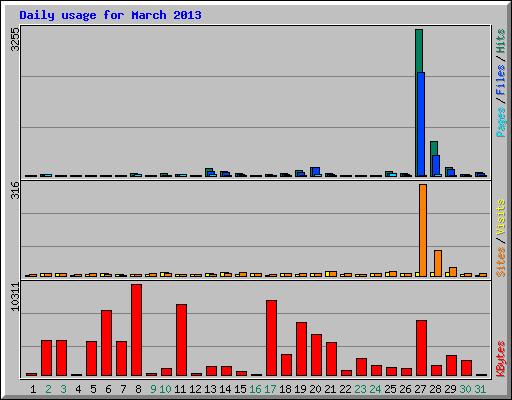Viewport: 512px width, 400px height.
Task: Click the day 12 axis label
Action: (x=195, y=389)
